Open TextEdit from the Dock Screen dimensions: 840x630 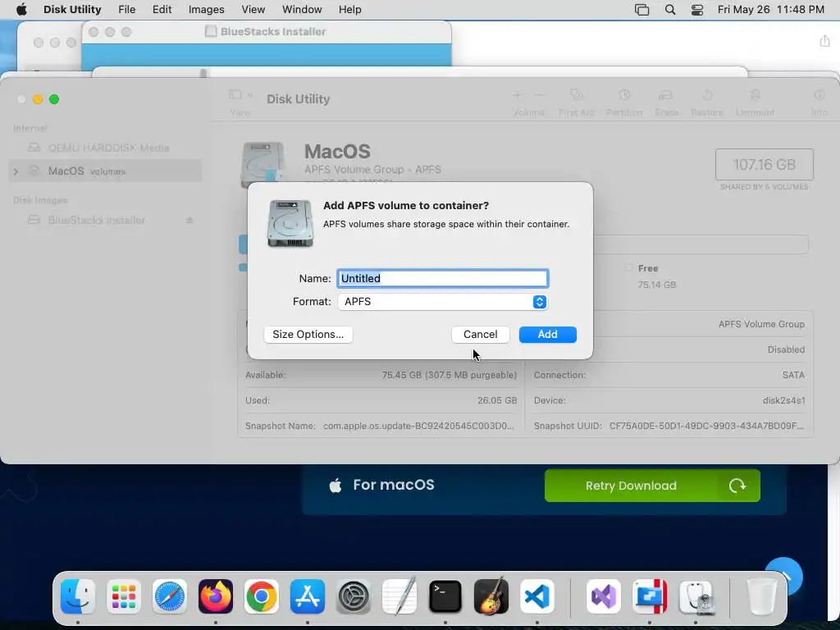(x=399, y=596)
